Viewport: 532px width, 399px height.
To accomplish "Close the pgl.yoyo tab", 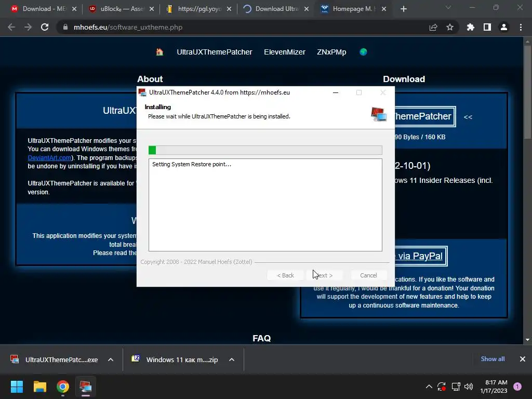I will [229, 9].
